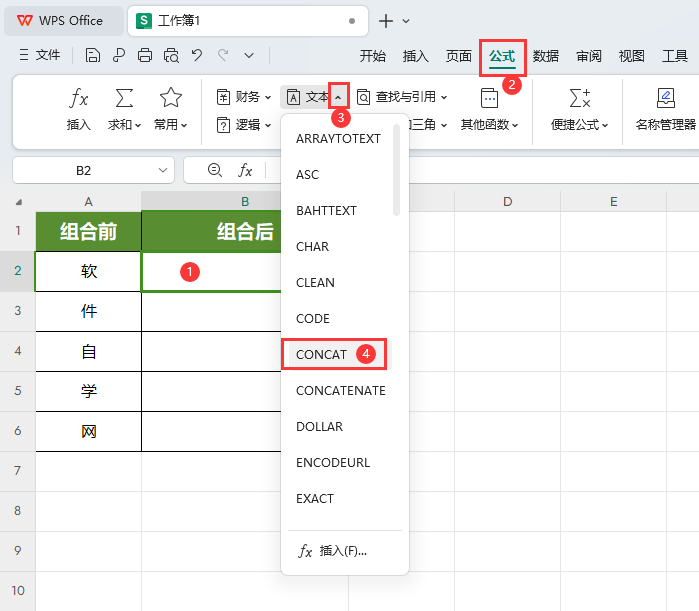
Task: Click the zoom magnifier icon in formula bar
Action: 215,170
